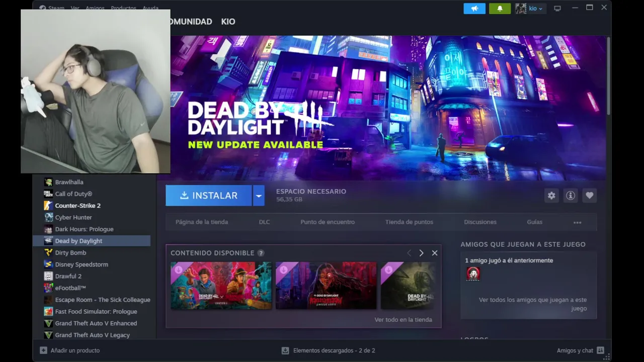The height and width of the screenshot is (362, 644).
Task: Click the Cyber Hunter game icon
Action: [x=48, y=217]
